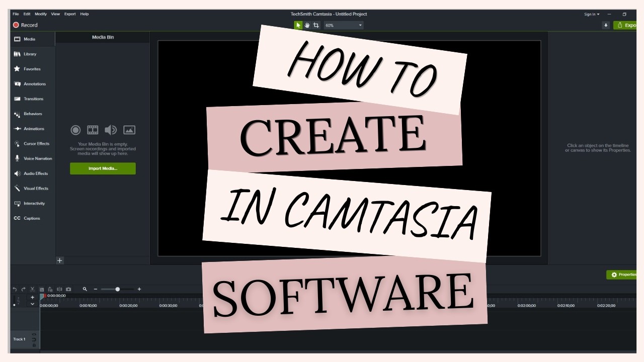This screenshot has width=644, height=362.
Task: Click the 0:02:00;00 mark on the ruler
Action: [526, 305]
